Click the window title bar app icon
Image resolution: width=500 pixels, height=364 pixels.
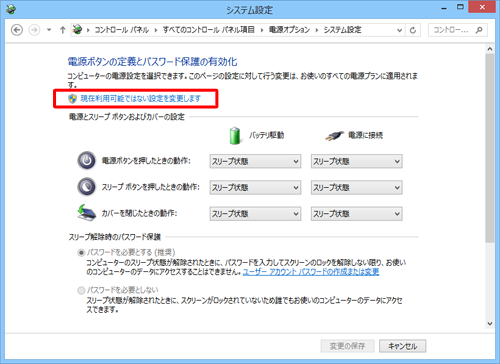coord(11,9)
